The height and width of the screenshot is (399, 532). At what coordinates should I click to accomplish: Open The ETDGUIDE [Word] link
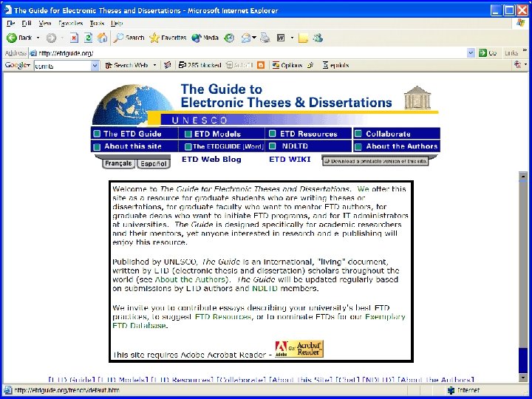[221, 146]
